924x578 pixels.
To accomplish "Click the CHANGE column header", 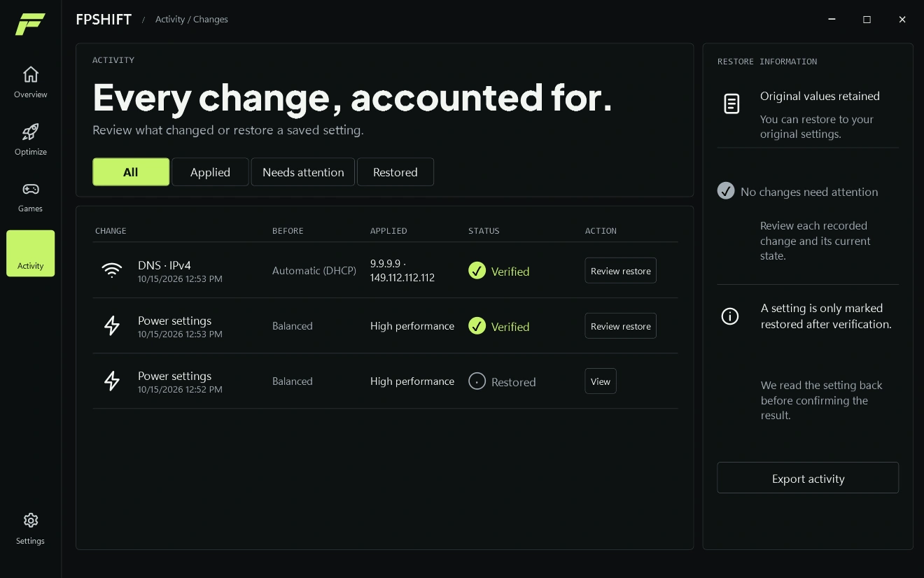I will [x=111, y=231].
